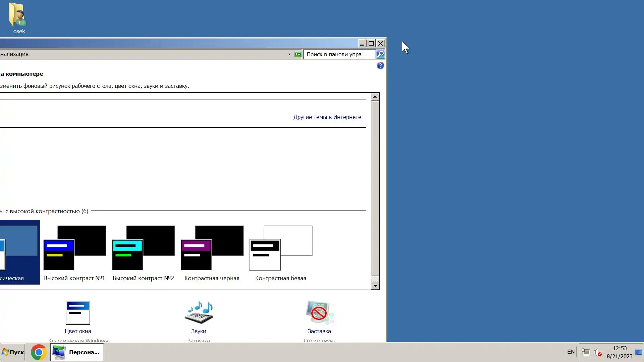Click the search magnifier icon
The width and height of the screenshot is (644, 362).
(380, 54)
